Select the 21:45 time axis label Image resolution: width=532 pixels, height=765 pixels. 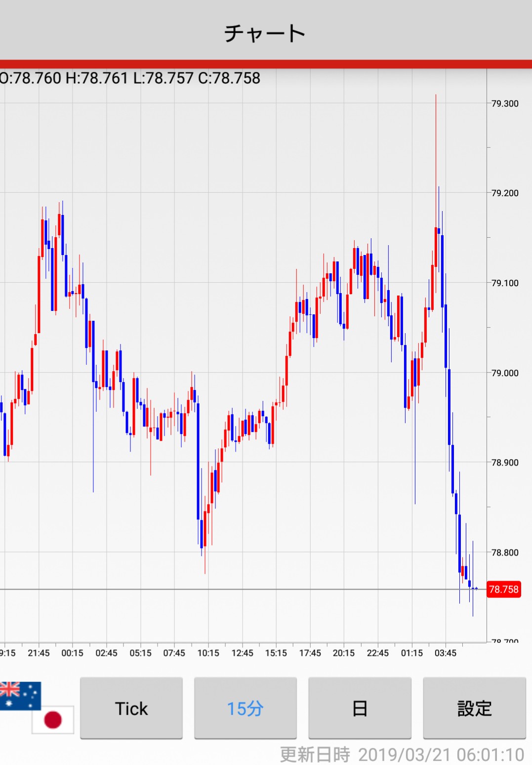(x=39, y=653)
